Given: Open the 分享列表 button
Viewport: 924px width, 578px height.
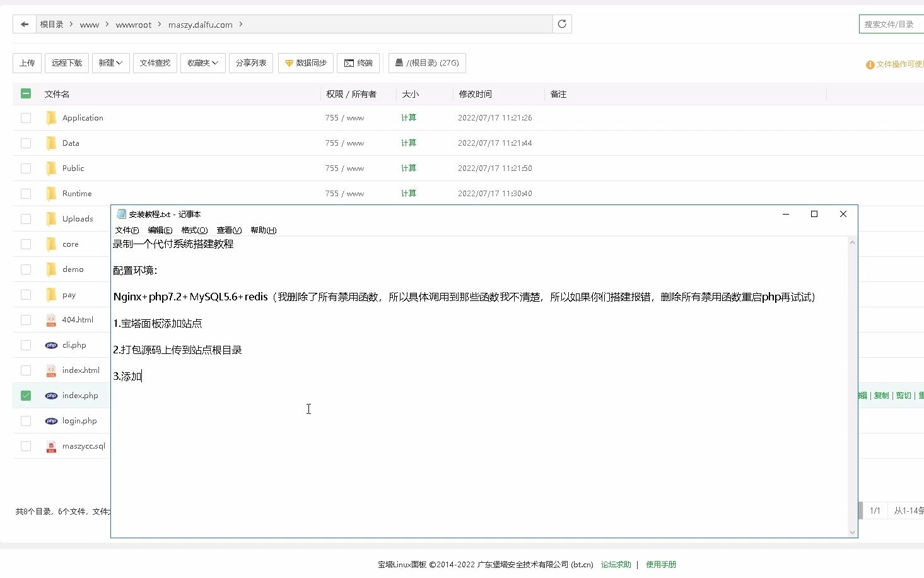Looking at the screenshot, I should pyautogui.click(x=251, y=63).
